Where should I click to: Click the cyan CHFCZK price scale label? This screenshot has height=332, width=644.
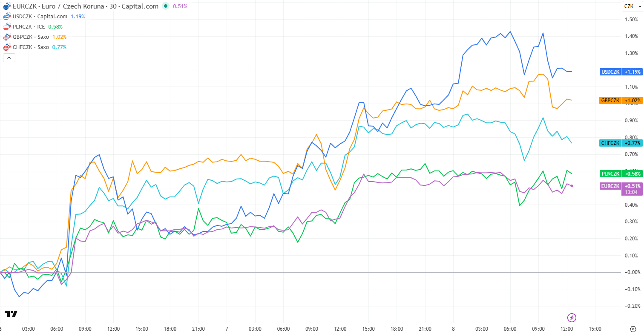point(610,143)
